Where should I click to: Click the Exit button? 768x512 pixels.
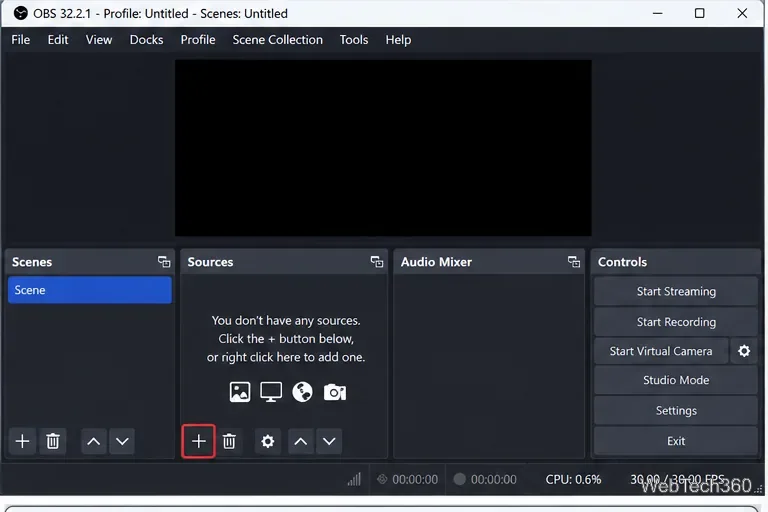coord(676,441)
